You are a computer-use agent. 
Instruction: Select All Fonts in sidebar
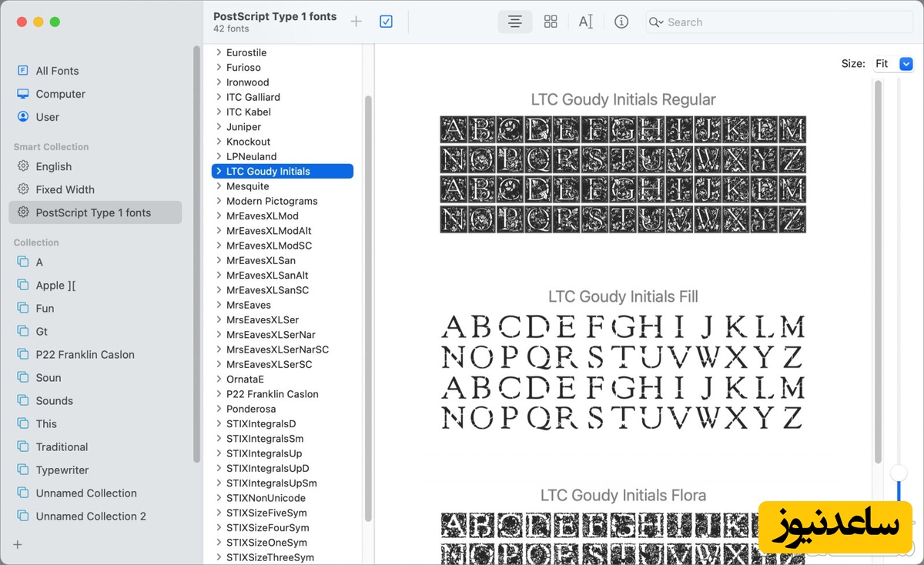coord(57,71)
